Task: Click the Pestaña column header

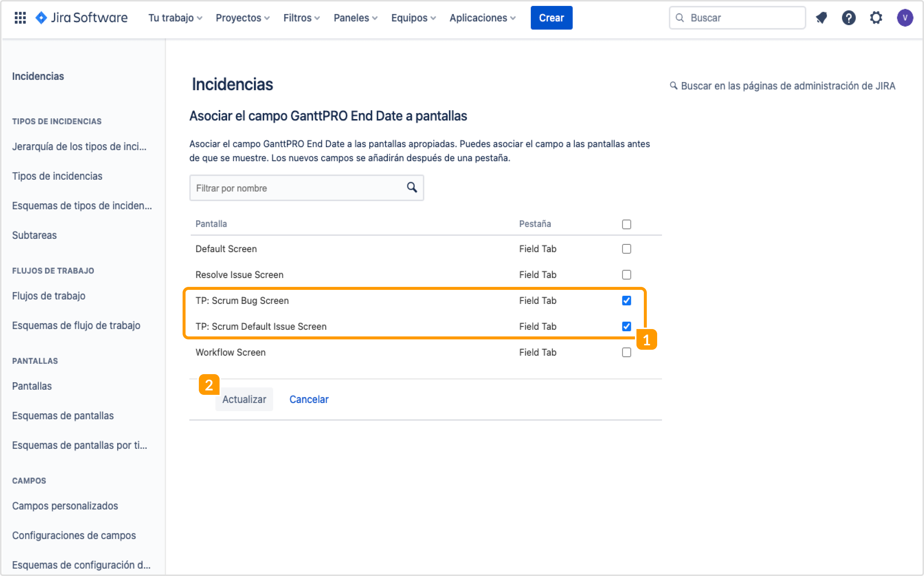Action: point(535,224)
